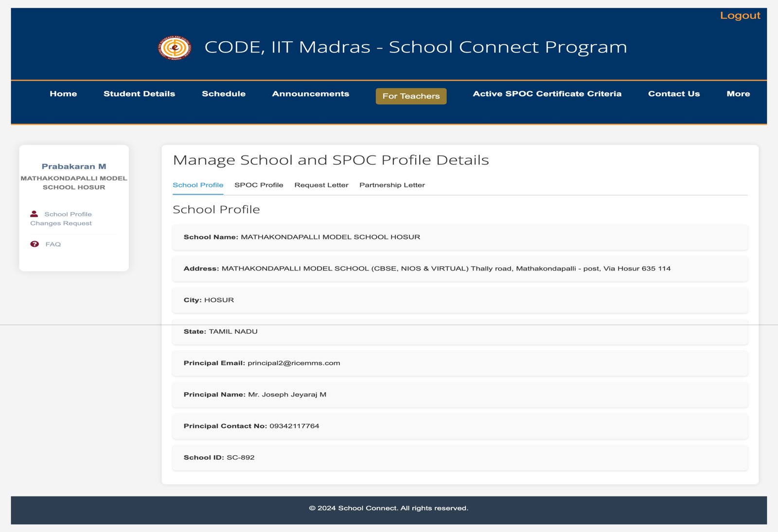View the Announcements page
778x532 pixels.
pos(311,94)
